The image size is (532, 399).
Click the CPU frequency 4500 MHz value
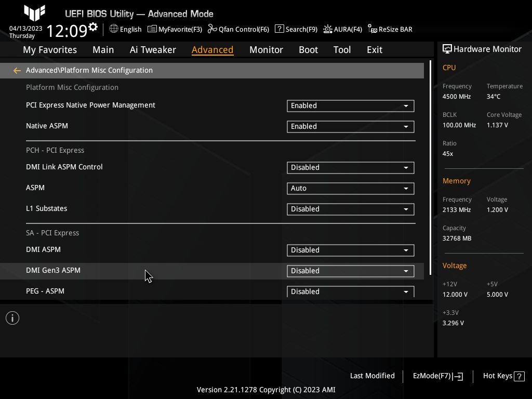click(457, 97)
